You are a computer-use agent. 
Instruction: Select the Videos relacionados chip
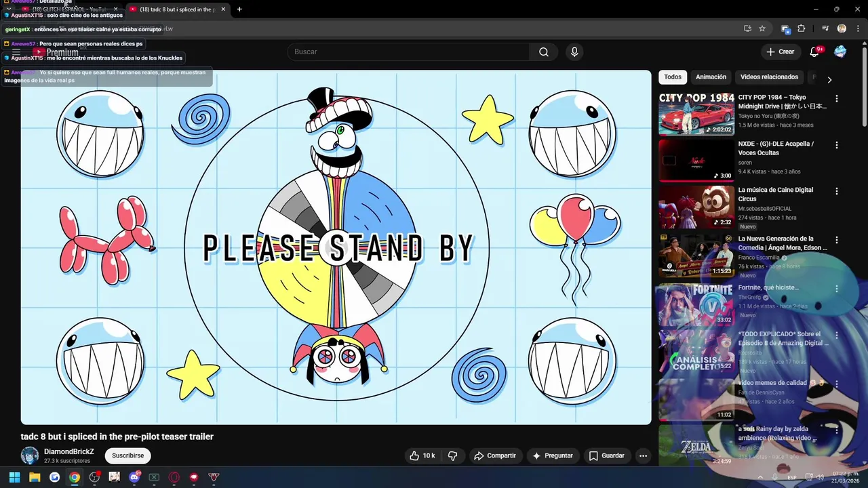(x=769, y=77)
